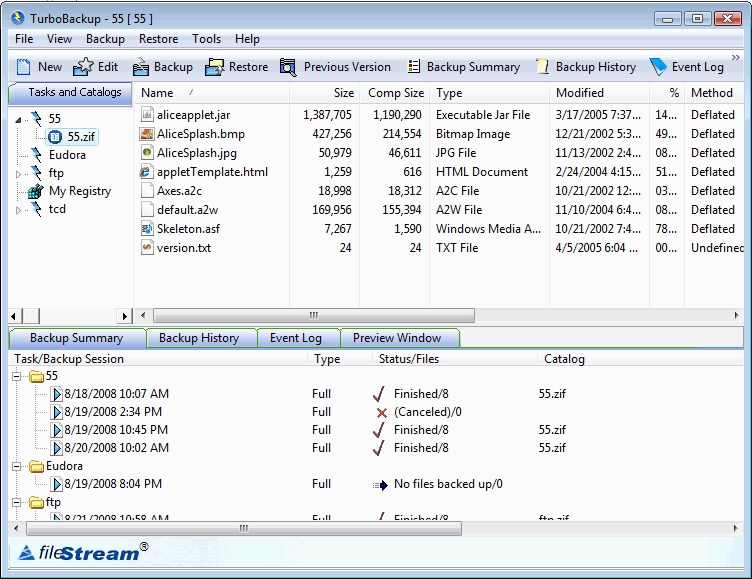Screen dimensions: 752x579
Task: Select the 55.zif catalog icon
Action: 55,137
